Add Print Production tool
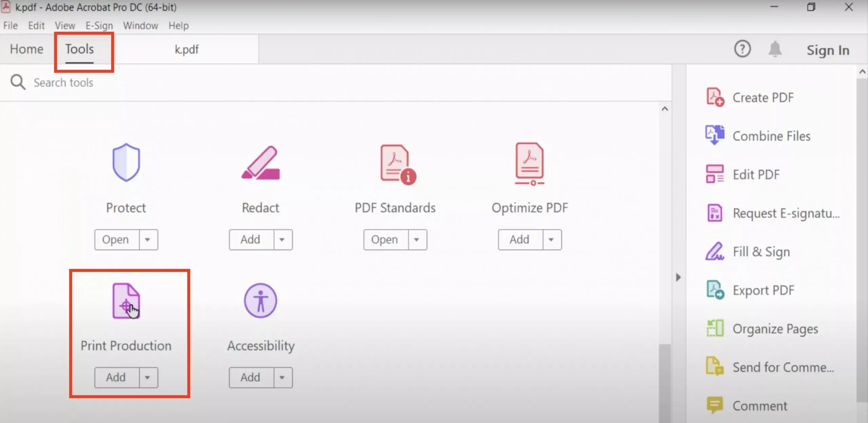 [116, 377]
